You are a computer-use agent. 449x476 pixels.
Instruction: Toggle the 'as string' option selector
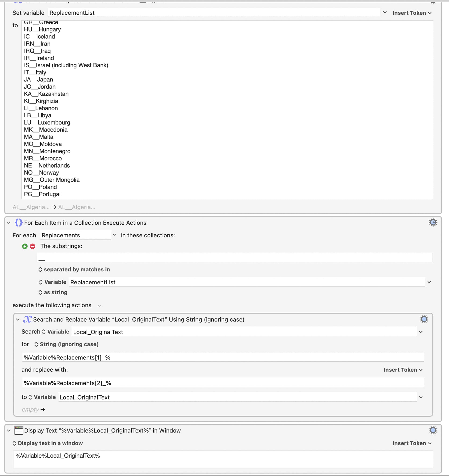[53, 292]
